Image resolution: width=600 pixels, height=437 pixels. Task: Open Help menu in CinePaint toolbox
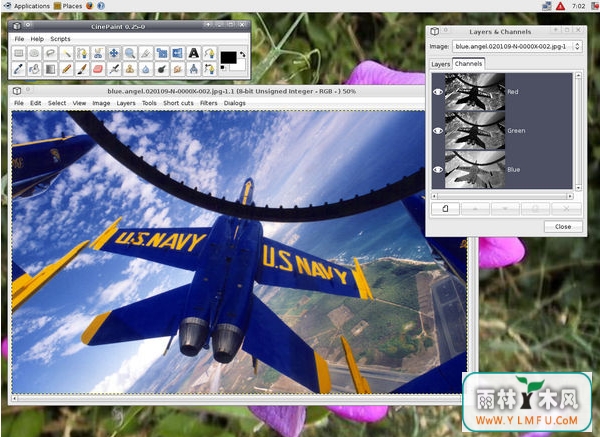[37, 39]
